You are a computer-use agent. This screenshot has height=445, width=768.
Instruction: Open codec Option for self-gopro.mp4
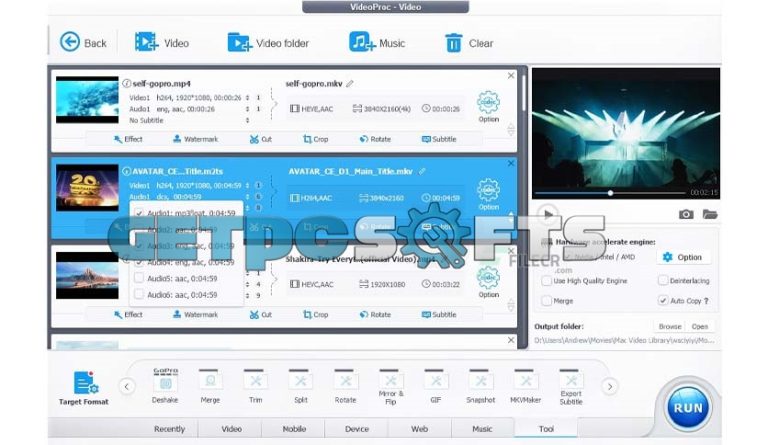(488, 106)
